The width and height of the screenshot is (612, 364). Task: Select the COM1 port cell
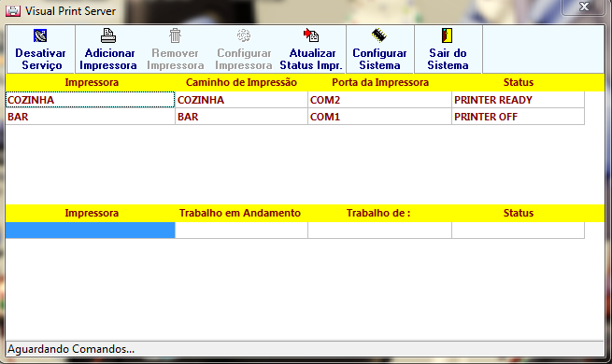click(x=379, y=117)
